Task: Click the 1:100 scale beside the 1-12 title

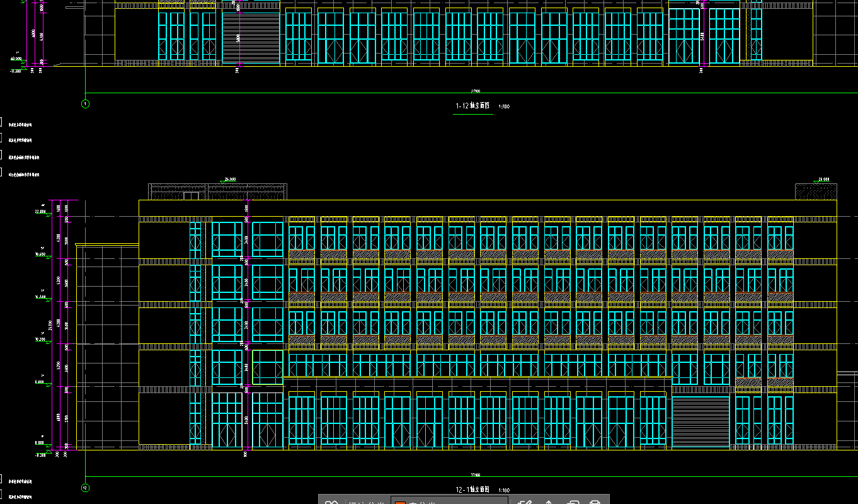Action: point(504,107)
